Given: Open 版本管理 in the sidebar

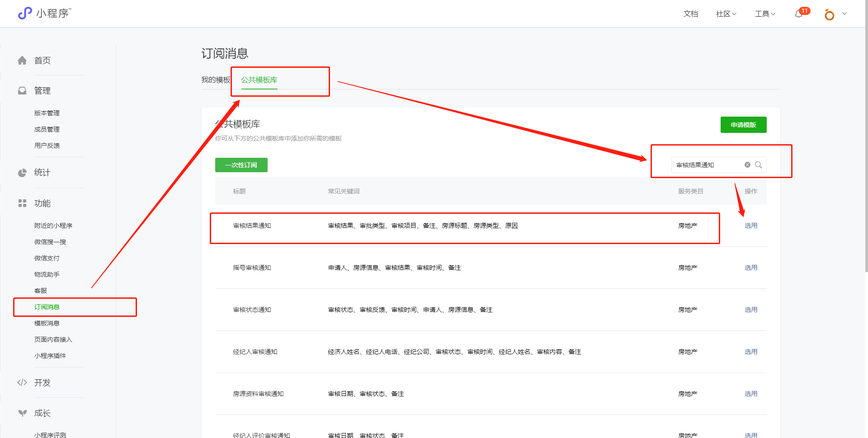Looking at the screenshot, I should pyautogui.click(x=47, y=113).
